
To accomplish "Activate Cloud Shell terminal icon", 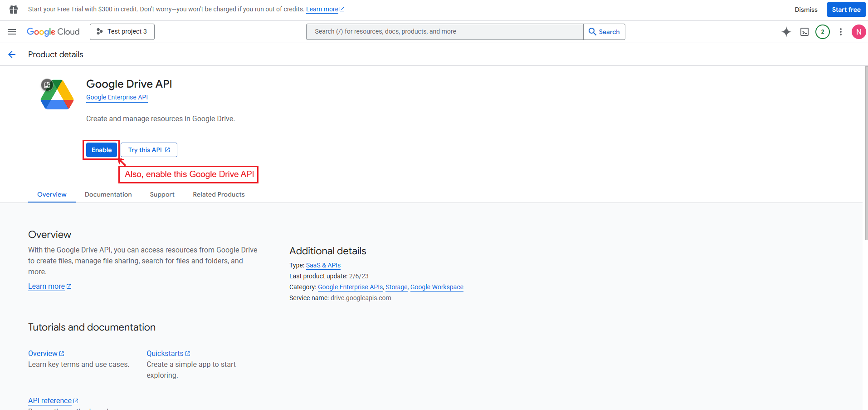I will coord(804,32).
